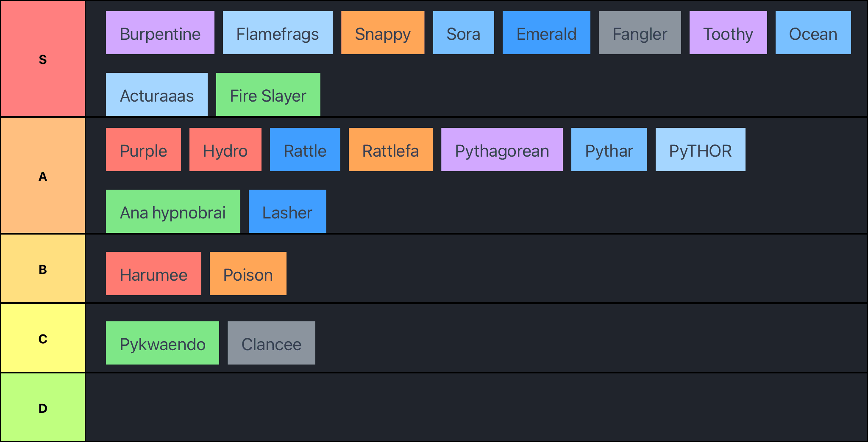Click the red Hydro tile
Screen dimensions: 868x442
click(225, 150)
